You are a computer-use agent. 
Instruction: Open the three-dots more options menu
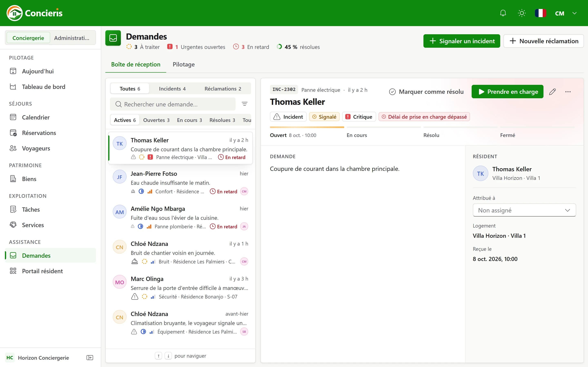tap(568, 92)
